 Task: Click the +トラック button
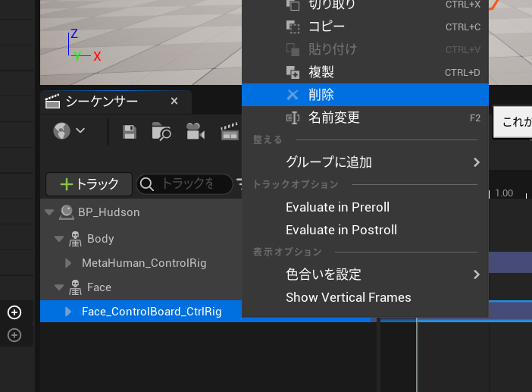coord(89,183)
